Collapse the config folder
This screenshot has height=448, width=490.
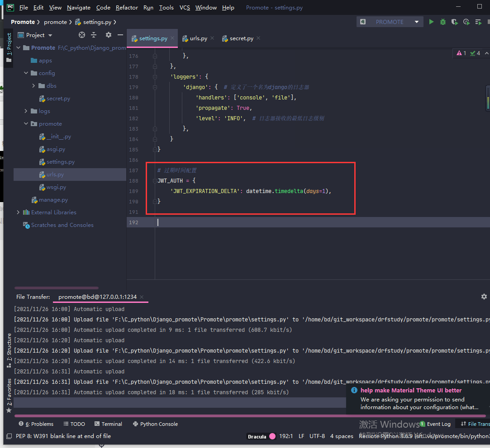(x=26, y=73)
